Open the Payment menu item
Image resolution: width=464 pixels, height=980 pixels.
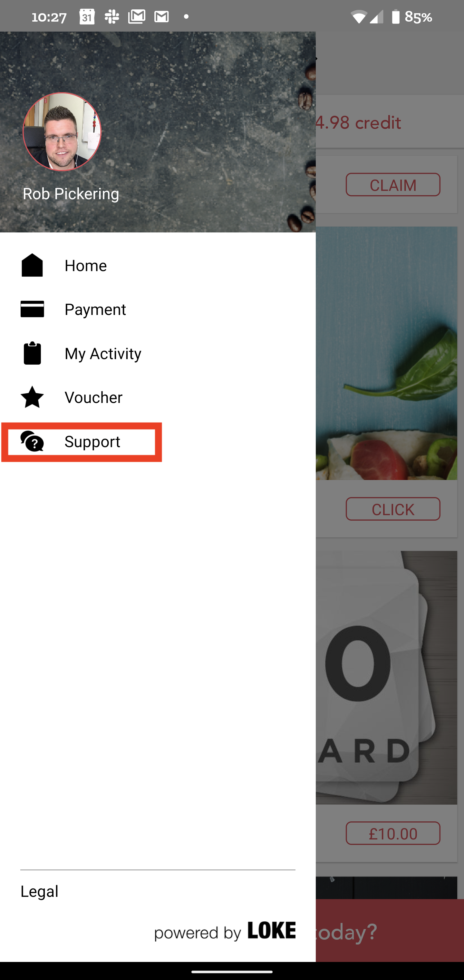coord(158,309)
